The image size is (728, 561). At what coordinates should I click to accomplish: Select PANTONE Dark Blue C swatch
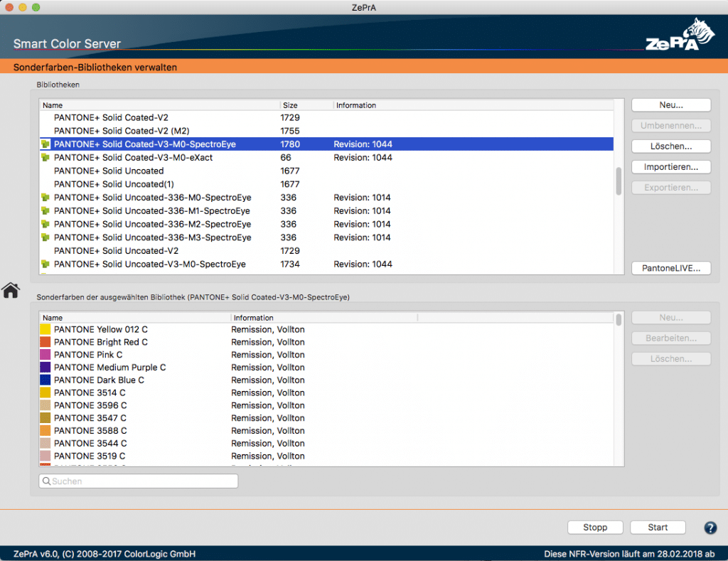[45, 380]
